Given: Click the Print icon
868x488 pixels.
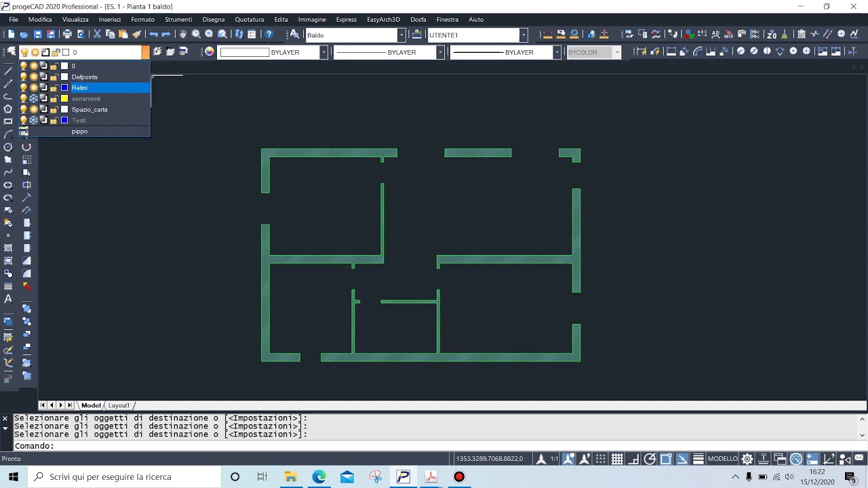Looking at the screenshot, I should click(67, 35).
